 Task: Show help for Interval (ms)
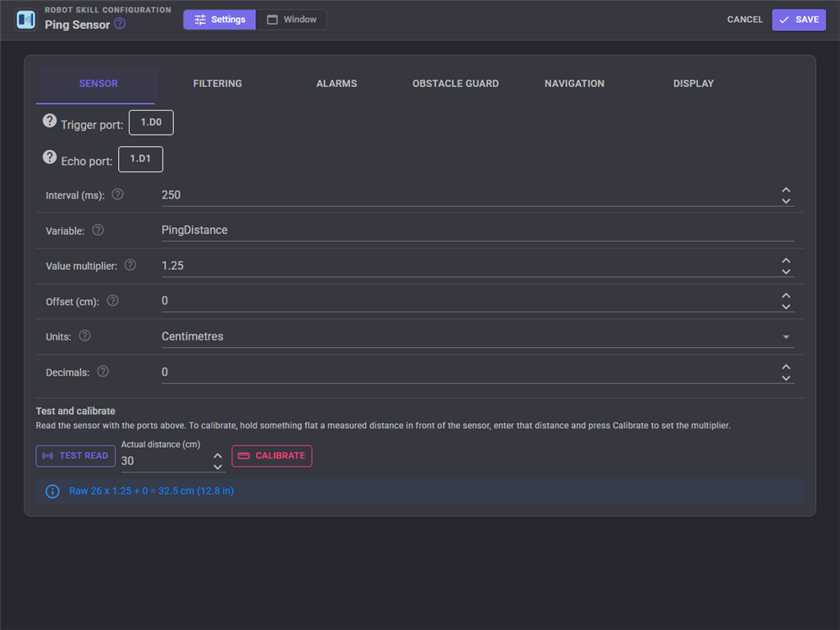[x=117, y=194]
